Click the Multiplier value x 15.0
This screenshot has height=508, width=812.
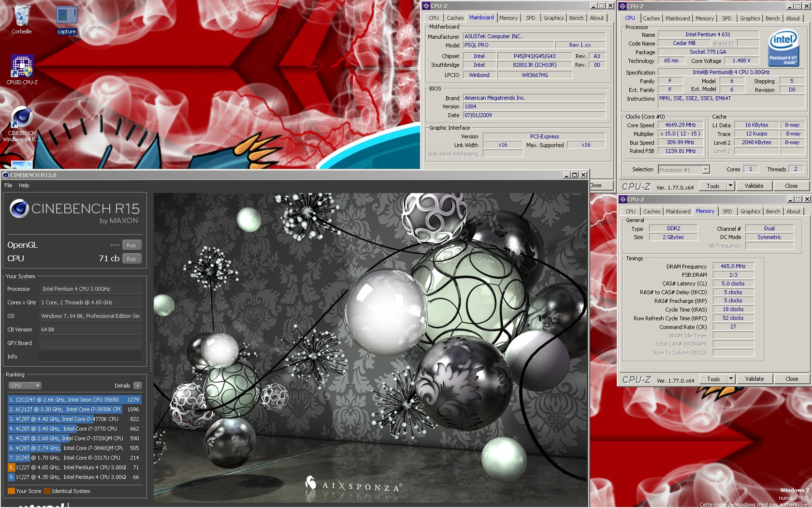pyautogui.click(x=680, y=134)
